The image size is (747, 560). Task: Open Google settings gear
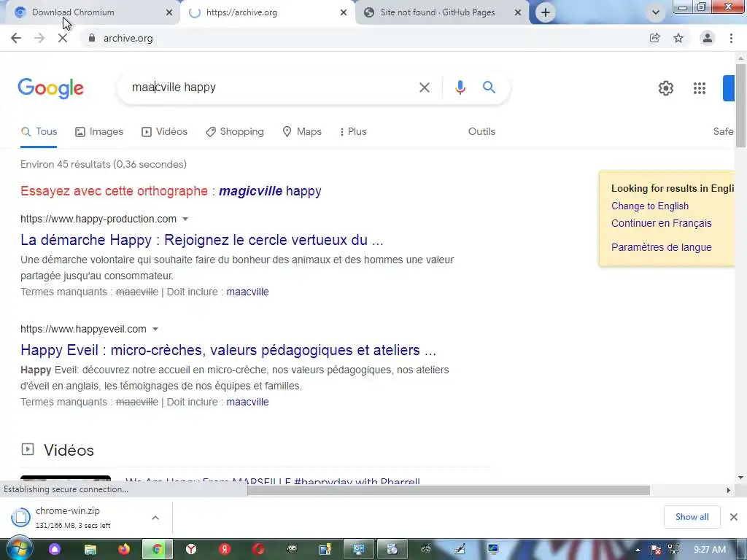pyautogui.click(x=665, y=88)
